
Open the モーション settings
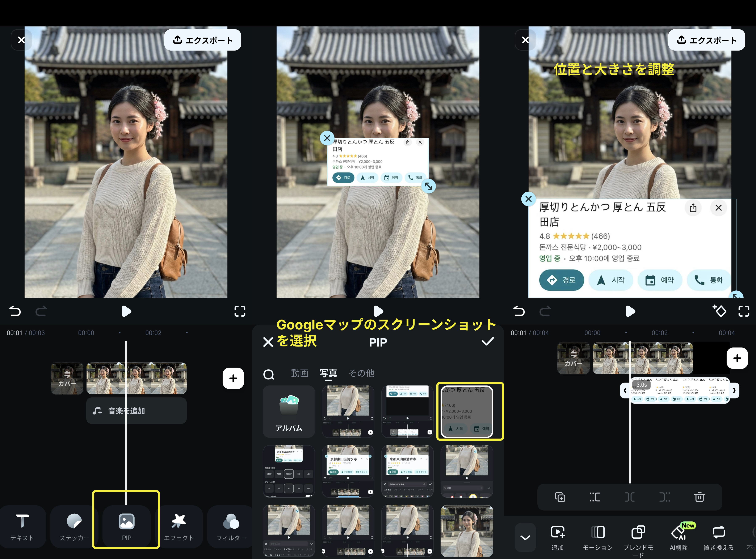coord(598,537)
